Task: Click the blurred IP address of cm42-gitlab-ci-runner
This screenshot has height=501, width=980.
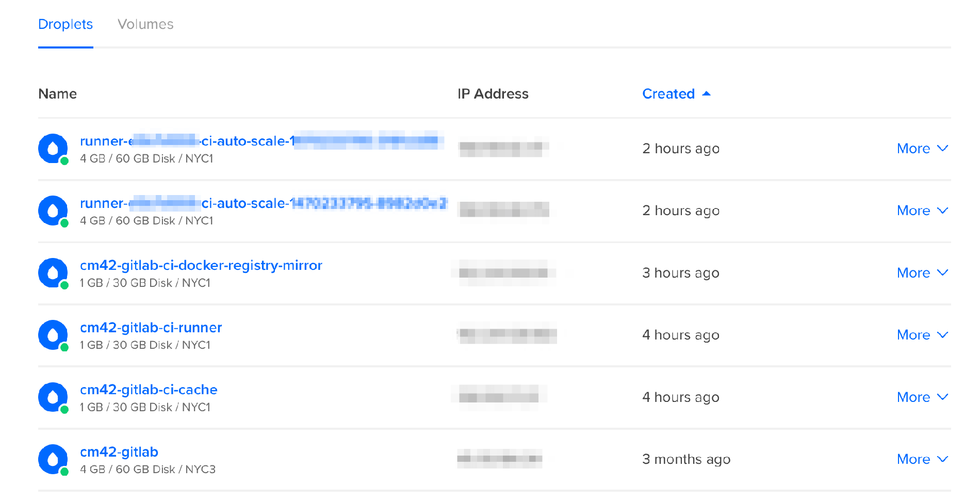Action: pyautogui.click(x=507, y=334)
